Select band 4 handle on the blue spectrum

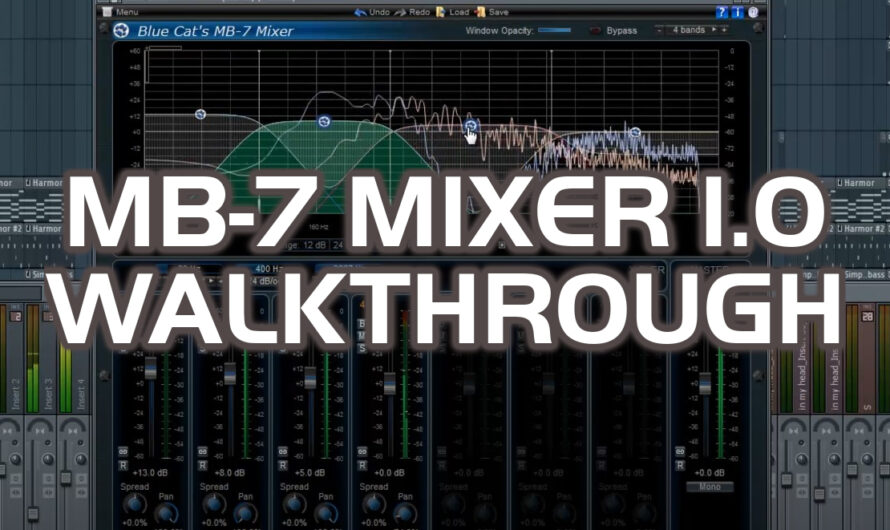click(x=635, y=132)
